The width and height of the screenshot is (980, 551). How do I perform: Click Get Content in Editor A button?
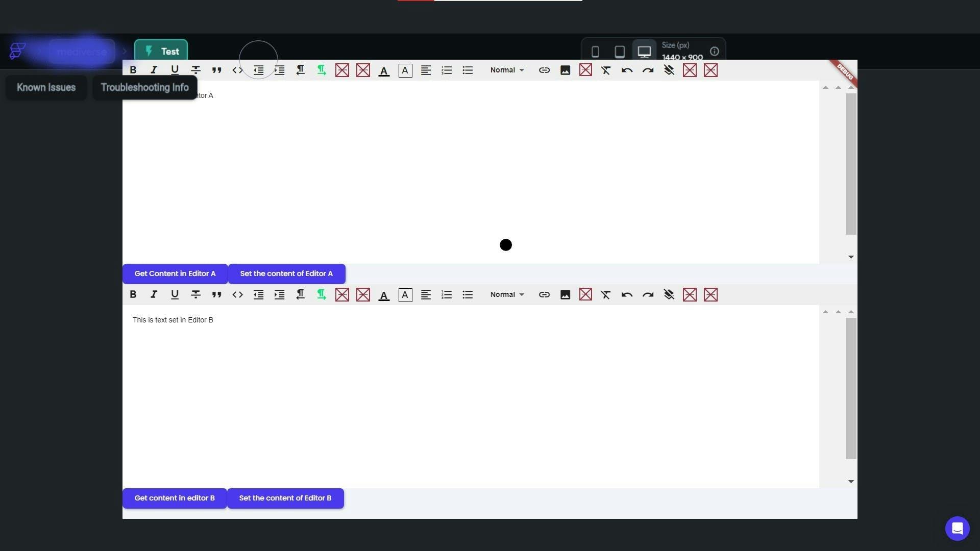[x=175, y=273]
